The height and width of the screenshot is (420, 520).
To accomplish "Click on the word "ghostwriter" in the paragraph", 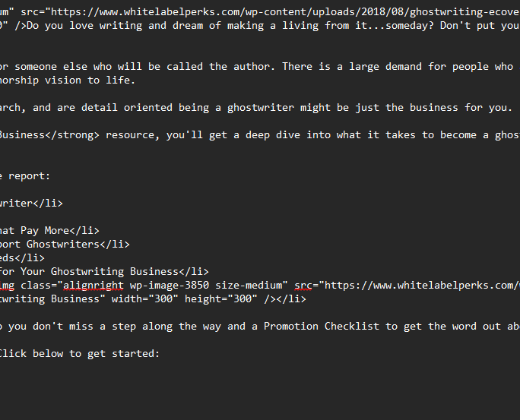I will 260,108.
